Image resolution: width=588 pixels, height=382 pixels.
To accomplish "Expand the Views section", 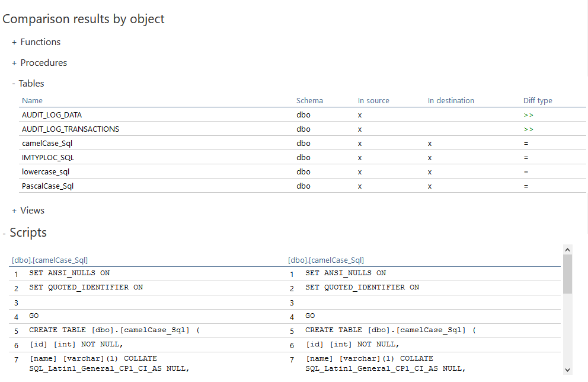I will [x=14, y=211].
